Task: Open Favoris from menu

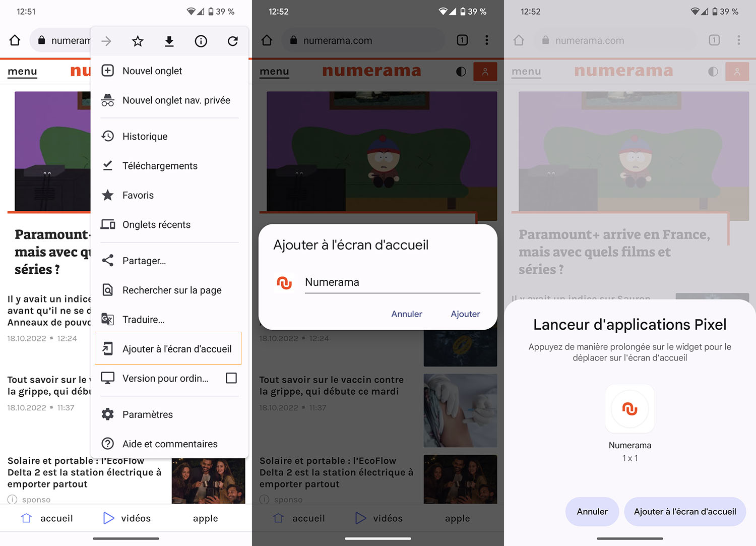Action: 169,195
